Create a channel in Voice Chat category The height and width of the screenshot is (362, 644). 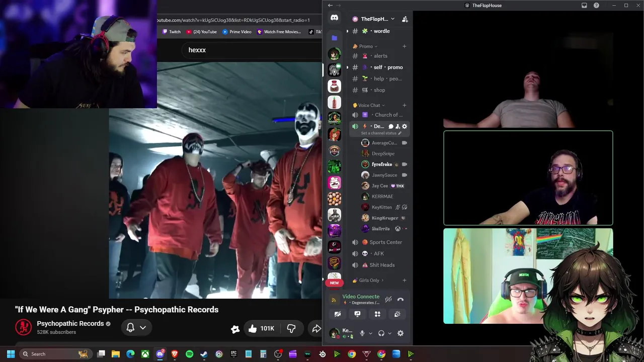[404, 105]
